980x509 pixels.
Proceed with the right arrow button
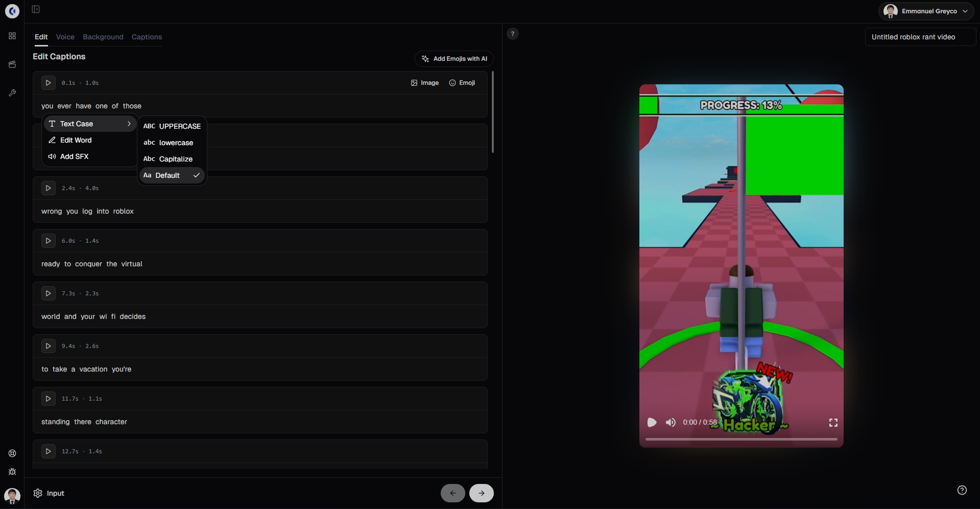coord(482,493)
